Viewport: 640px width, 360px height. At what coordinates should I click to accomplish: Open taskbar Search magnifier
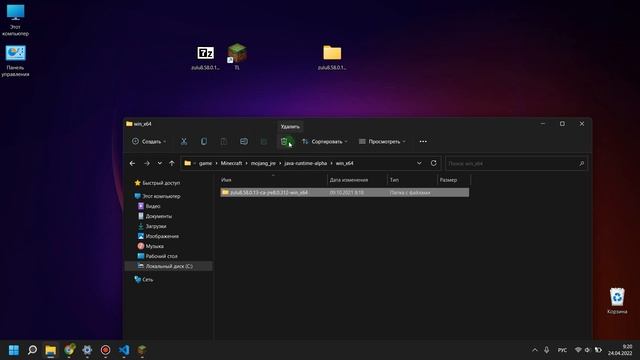[32, 350]
